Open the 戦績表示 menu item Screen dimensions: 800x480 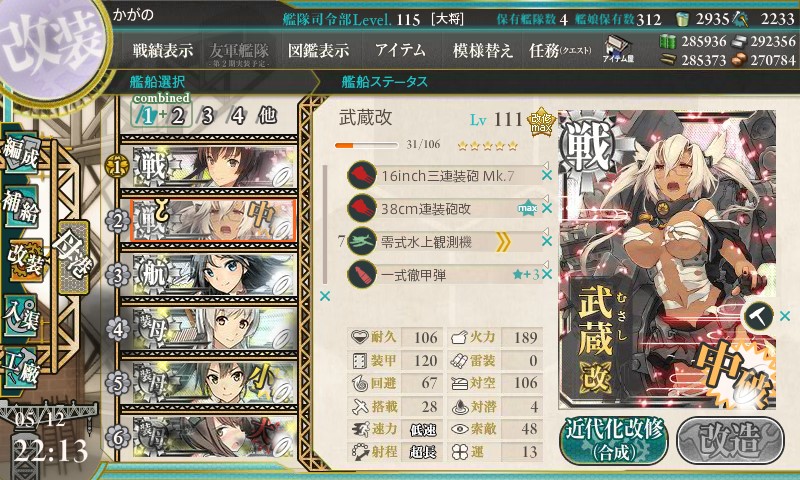[x=163, y=50]
